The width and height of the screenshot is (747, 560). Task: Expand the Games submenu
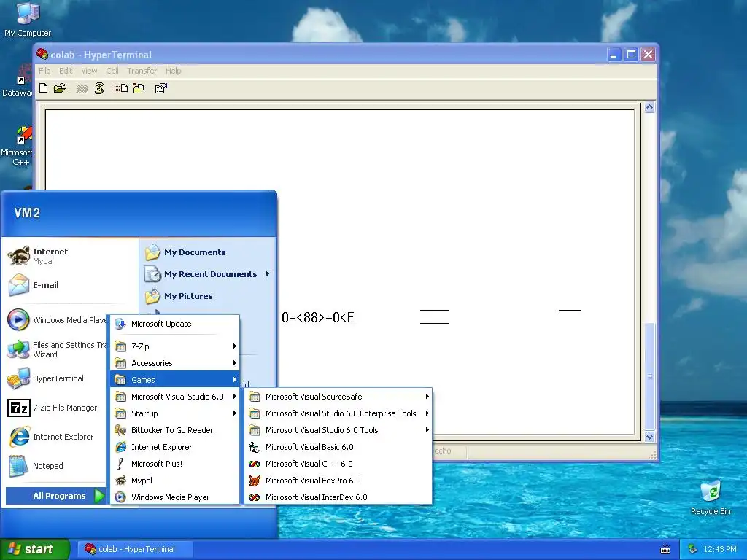[x=175, y=379]
